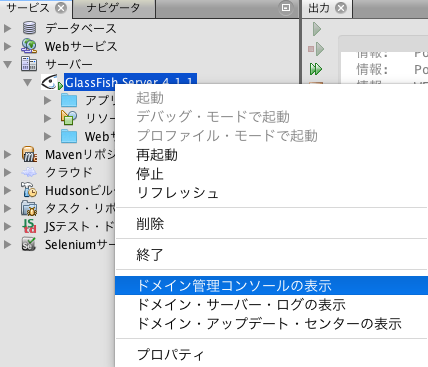Expand the アプリ folder node

click(x=48, y=100)
